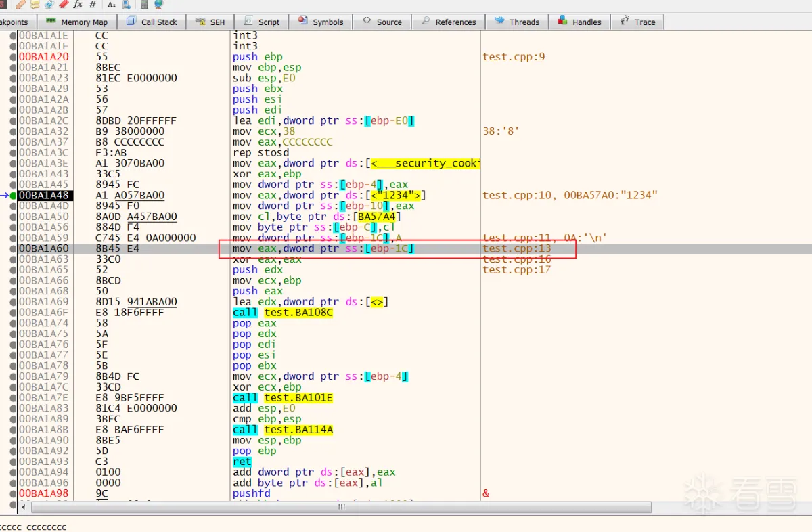
Task: Open the Functions fx icon
Action: (78, 4)
